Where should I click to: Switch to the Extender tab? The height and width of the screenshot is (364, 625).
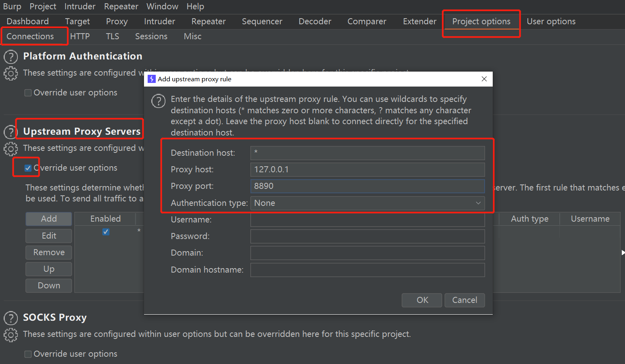[x=419, y=21]
